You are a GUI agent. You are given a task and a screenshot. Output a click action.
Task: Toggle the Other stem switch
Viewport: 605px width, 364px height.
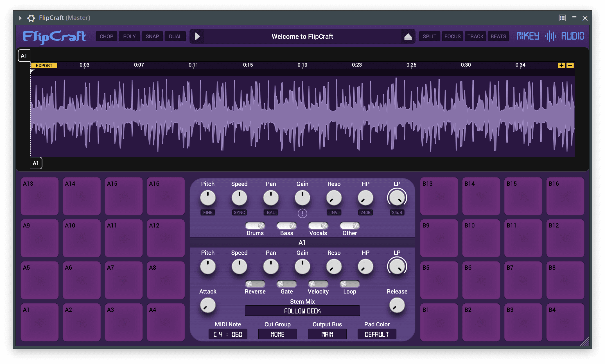(349, 226)
